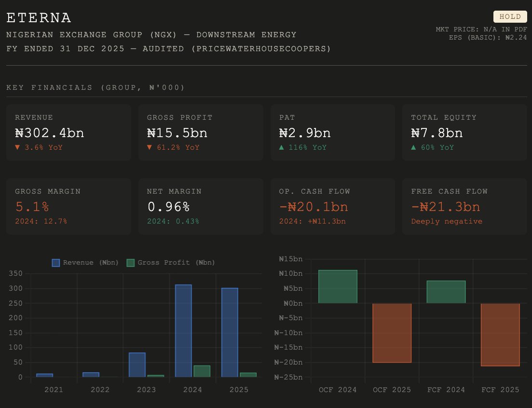Click the 2023 green gross profit bar
Screen dimensions: 532x408
[156, 376]
